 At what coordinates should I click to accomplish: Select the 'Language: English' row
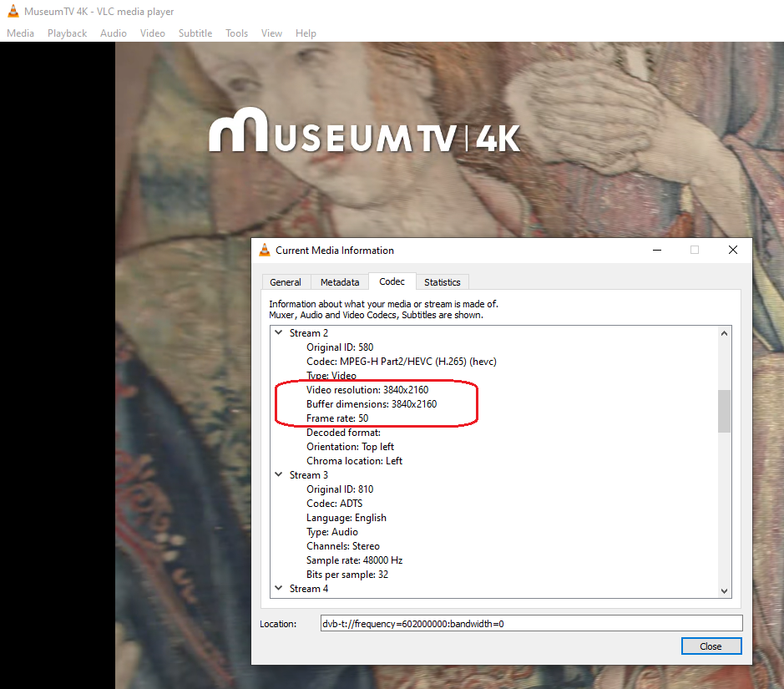point(346,518)
